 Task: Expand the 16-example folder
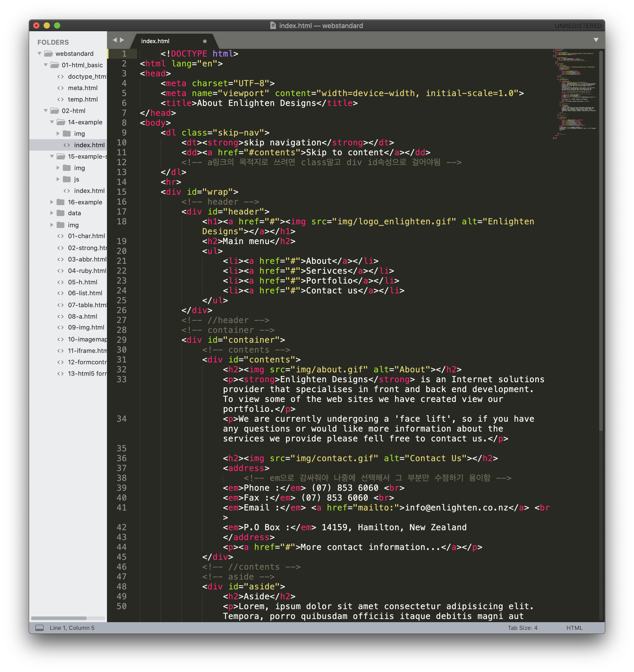[x=52, y=202]
